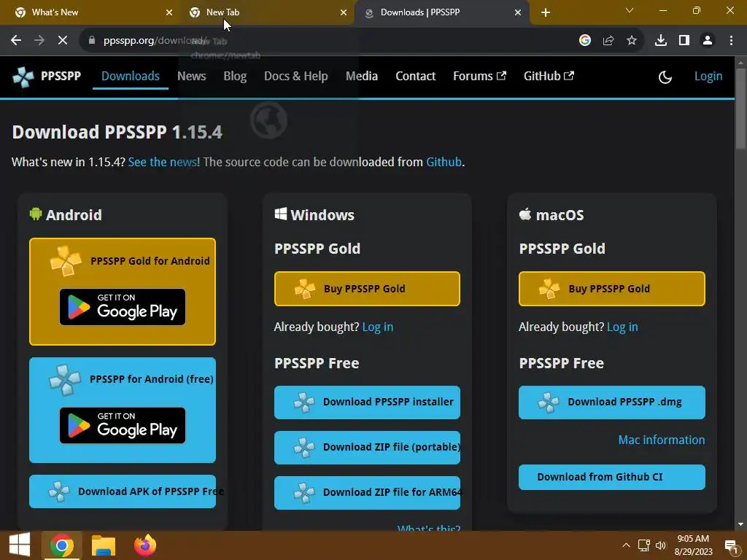This screenshot has width=747, height=560.
Task: Open File Explorer from the taskbar
Action: 104,545
